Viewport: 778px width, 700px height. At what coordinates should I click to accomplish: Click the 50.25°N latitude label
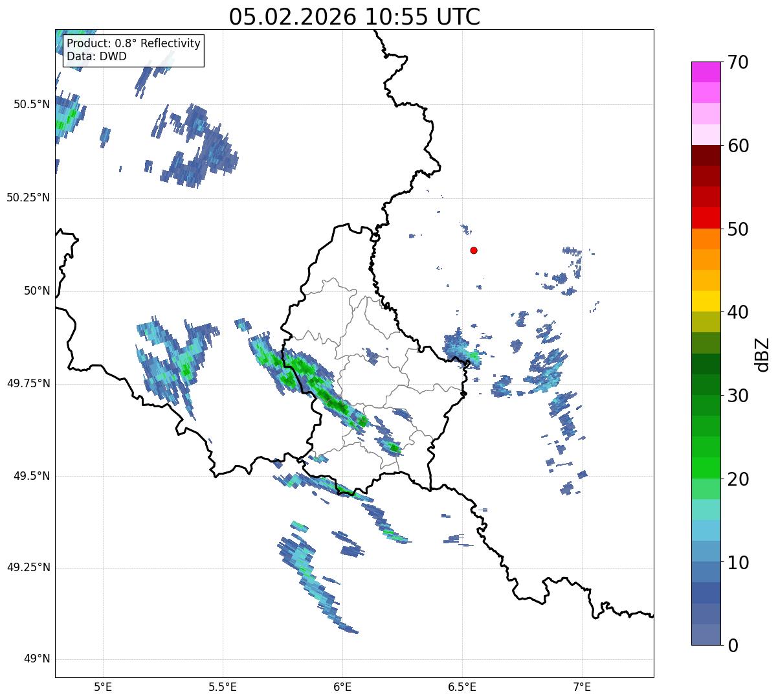coord(28,198)
